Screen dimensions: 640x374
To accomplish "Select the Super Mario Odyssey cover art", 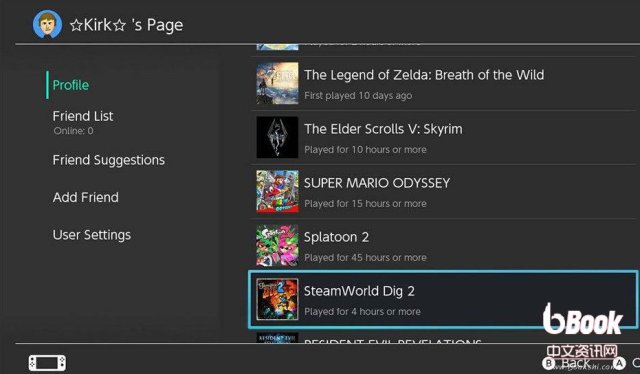I will [277, 191].
